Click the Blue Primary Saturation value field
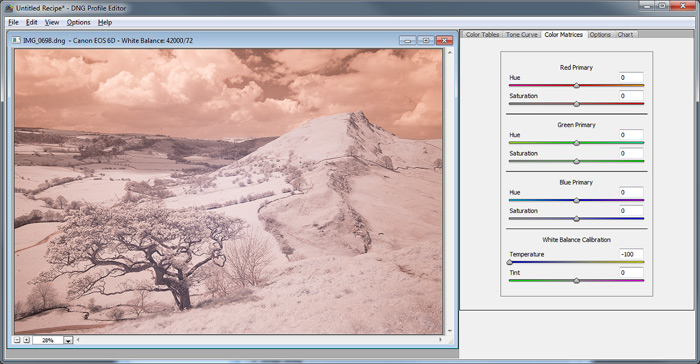Screen dimensions: 700x364 tap(631, 210)
